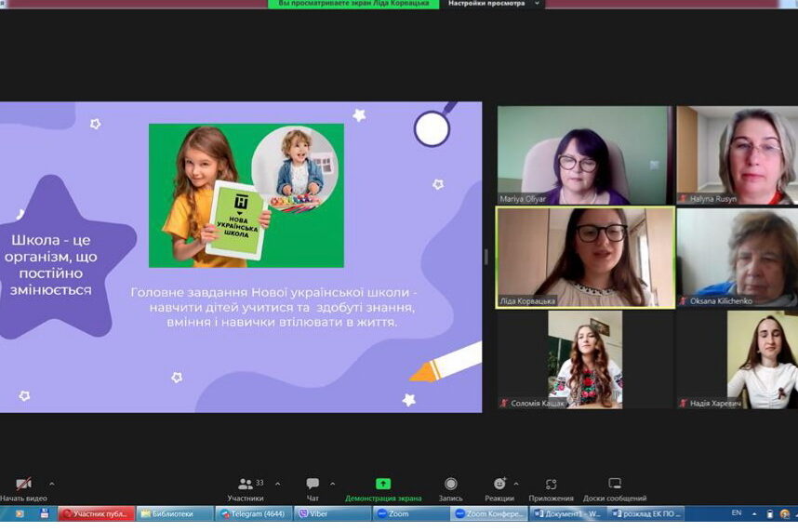Select Ліда Корвацька active speaker video
Viewport: 798px width, 532px height.
tap(585, 257)
